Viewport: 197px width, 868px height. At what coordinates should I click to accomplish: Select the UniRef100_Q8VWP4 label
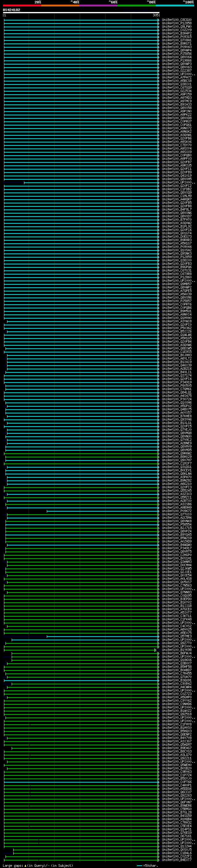pyautogui.click(x=177, y=50)
